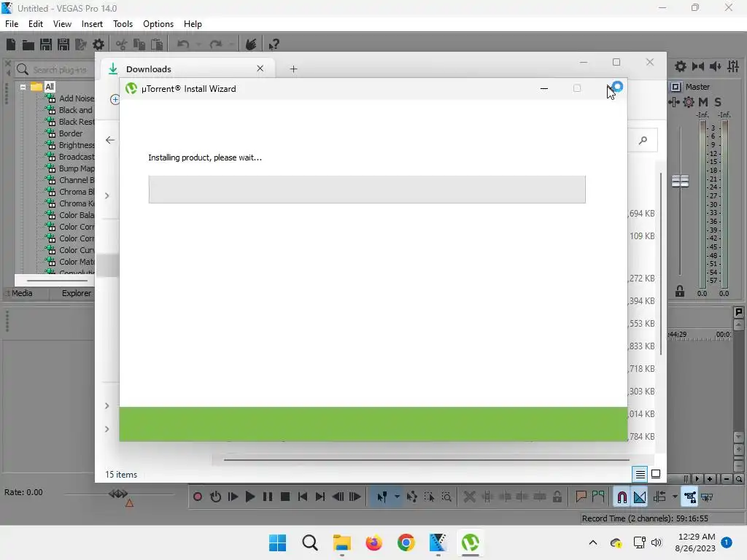
Task: Open Interactive Tutorials hand icon
Action: 251,44
